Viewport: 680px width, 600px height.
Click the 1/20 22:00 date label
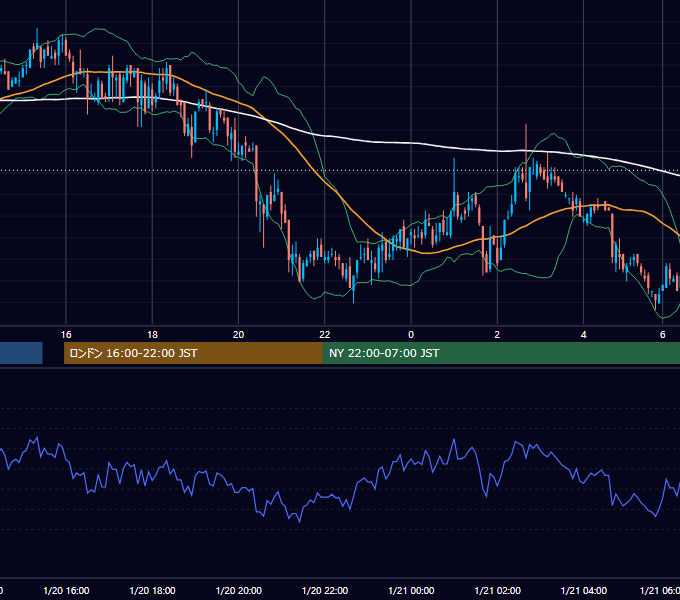[325, 590]
